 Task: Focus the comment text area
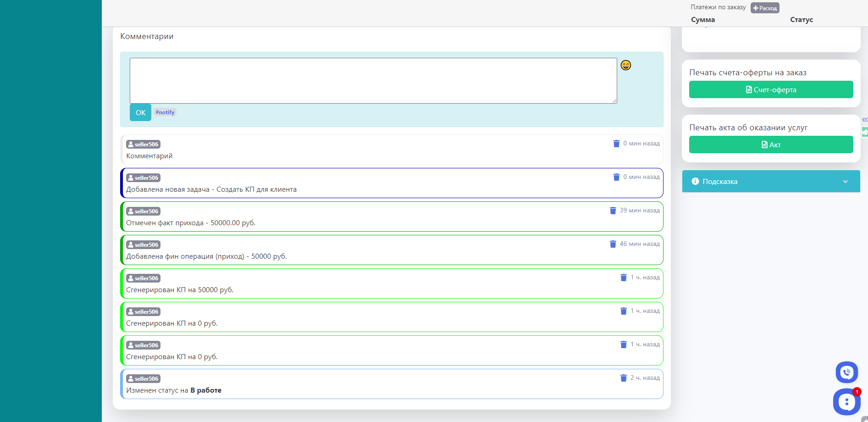[x=373, y=80]
